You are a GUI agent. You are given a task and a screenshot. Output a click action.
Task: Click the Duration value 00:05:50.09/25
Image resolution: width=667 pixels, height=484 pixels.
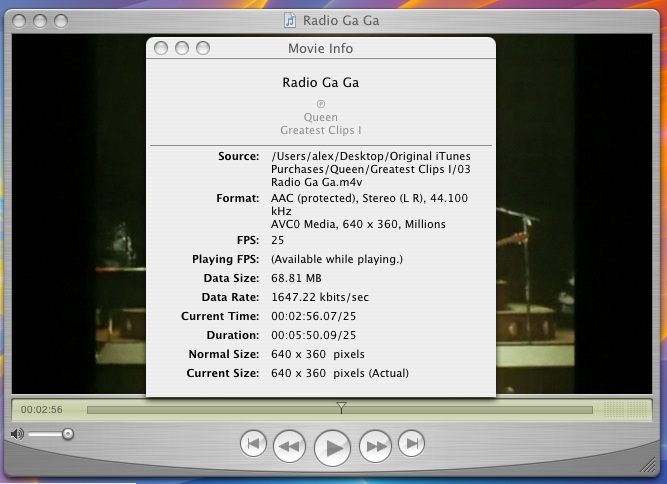click(314, 335)
